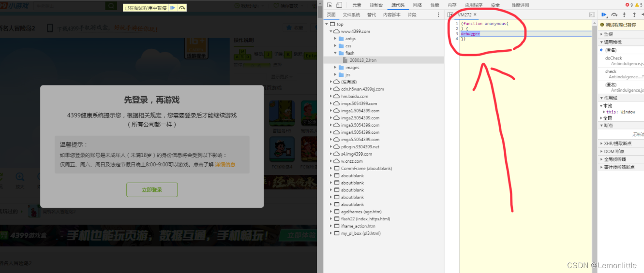View the red errors counter
644x273 pixels.
pyautogui.click(x=629, y=5)
